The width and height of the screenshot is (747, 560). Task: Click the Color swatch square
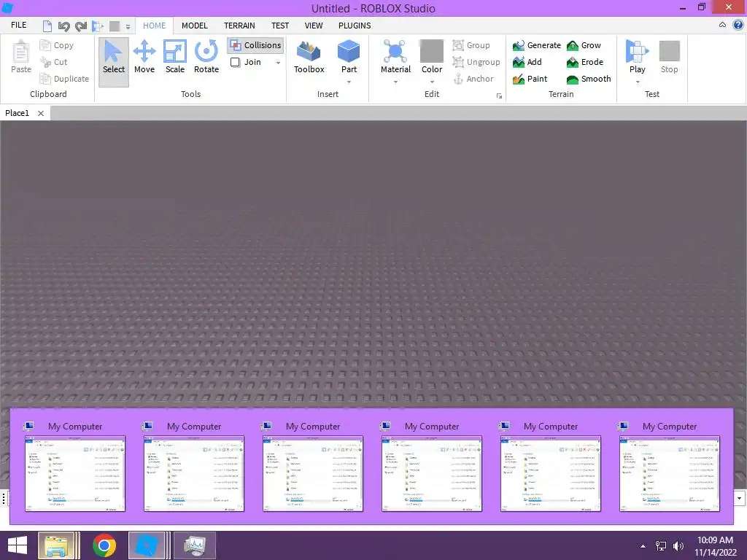point(432,51)
